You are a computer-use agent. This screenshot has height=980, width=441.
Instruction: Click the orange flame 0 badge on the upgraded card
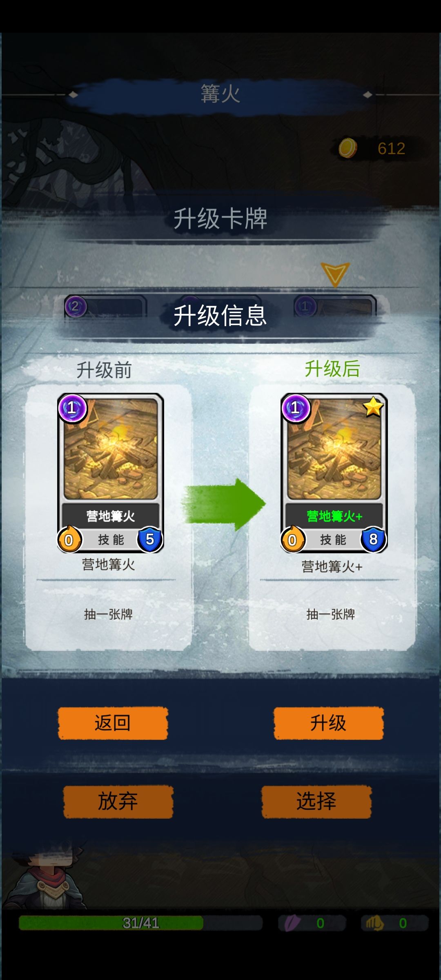[292, 539]
